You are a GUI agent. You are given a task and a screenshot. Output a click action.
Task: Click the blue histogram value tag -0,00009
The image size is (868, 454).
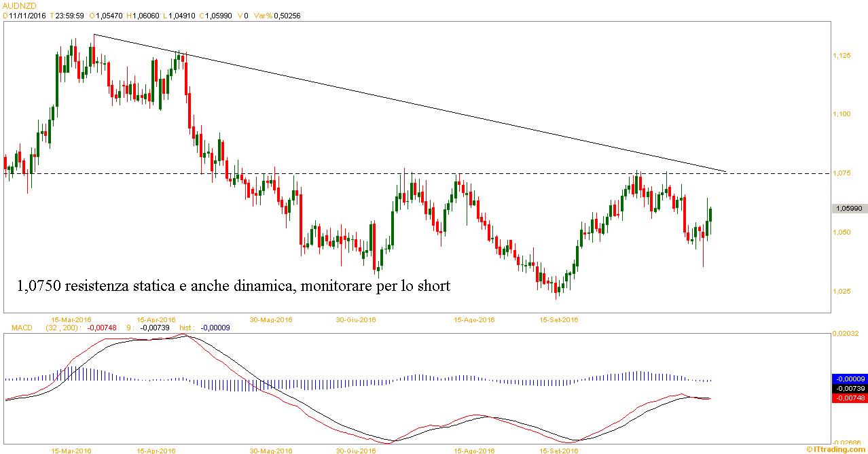(x=849, y=379)
